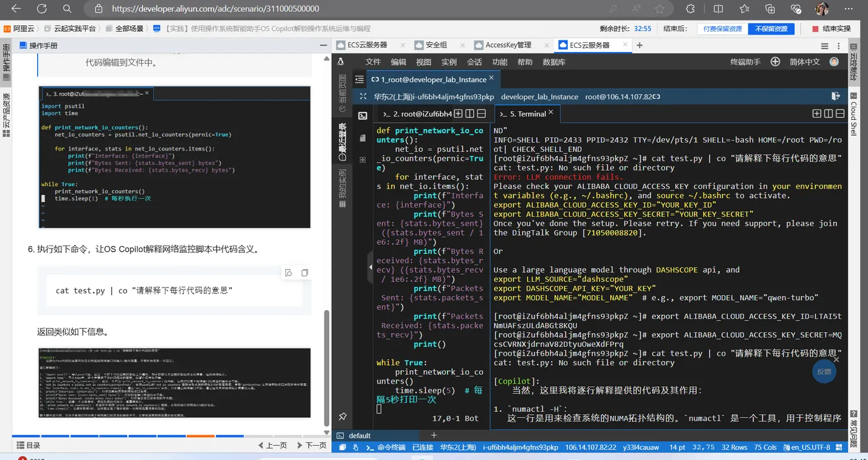Pin the sidebar with the pin icon
This screenshot has height=460, width=868.
coord(342,417)
